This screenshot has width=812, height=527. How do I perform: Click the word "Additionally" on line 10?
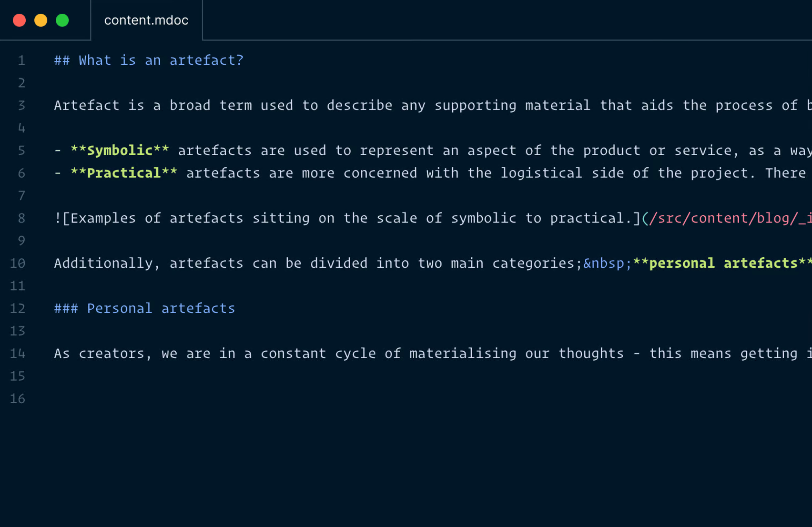103,263
